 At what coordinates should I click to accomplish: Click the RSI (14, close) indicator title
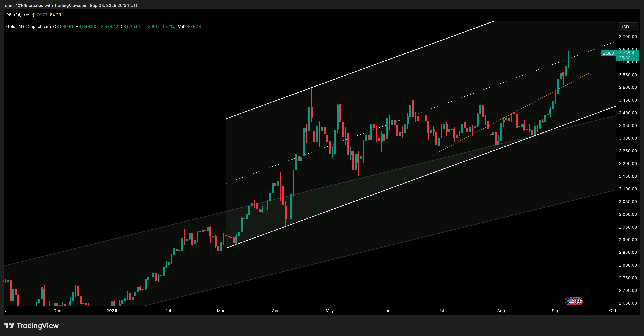[20, 15]
